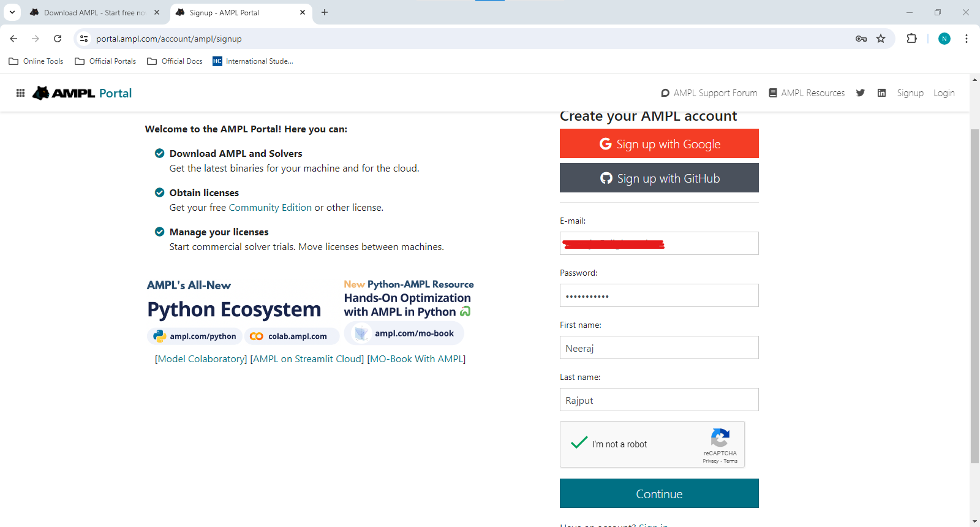The image size is (980, 527).
Task: Click the MO-book thumbnail icon
Action: click(361, 333)
